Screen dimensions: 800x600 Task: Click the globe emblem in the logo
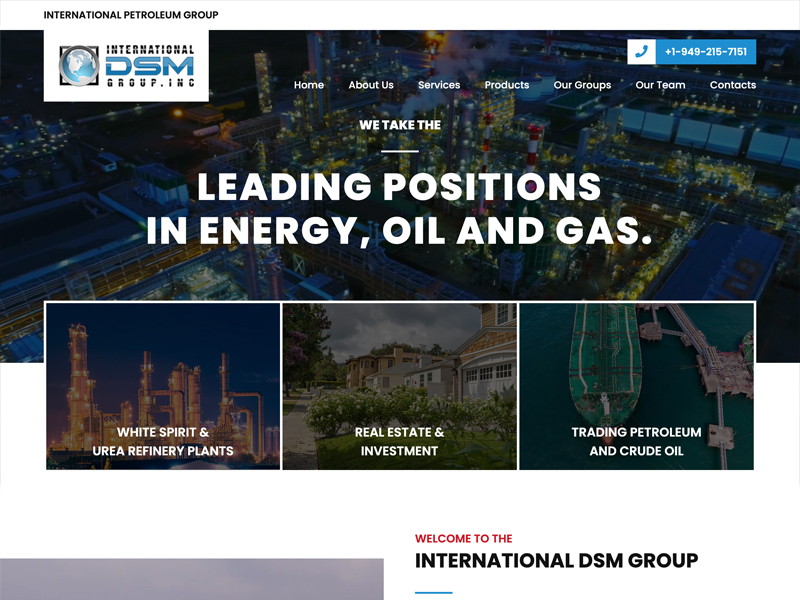click(77, 66)
